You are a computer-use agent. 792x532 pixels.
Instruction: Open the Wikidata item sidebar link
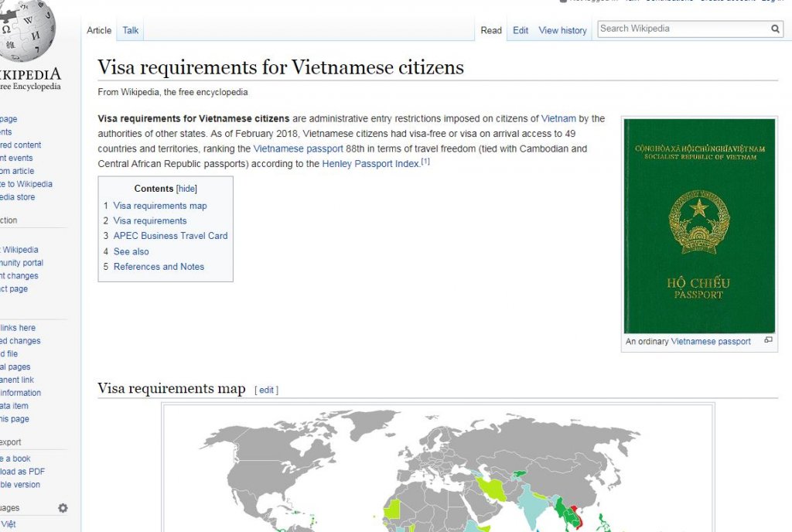click(14, 406)
